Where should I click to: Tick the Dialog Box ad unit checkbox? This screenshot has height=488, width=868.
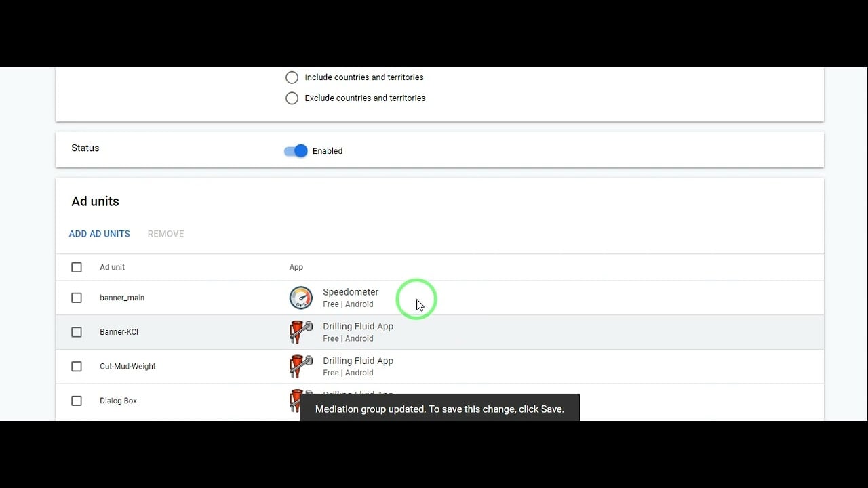click(77, 401)
